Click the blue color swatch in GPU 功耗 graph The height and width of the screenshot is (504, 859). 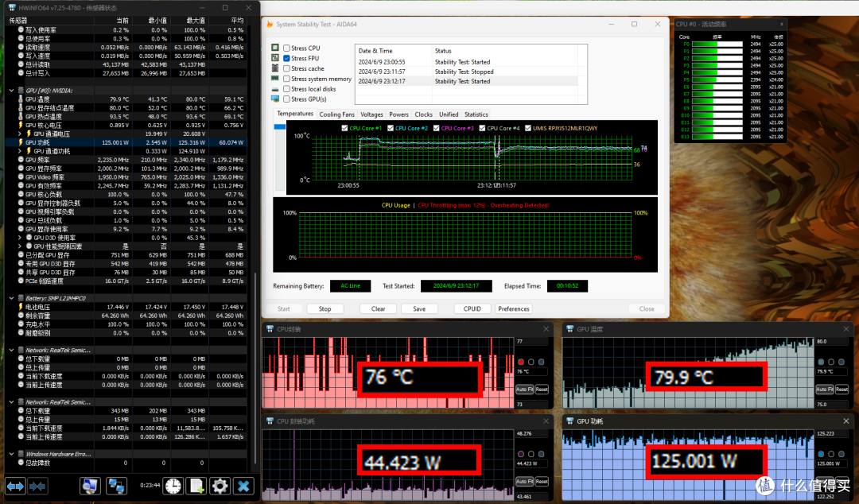coord(821,454)
